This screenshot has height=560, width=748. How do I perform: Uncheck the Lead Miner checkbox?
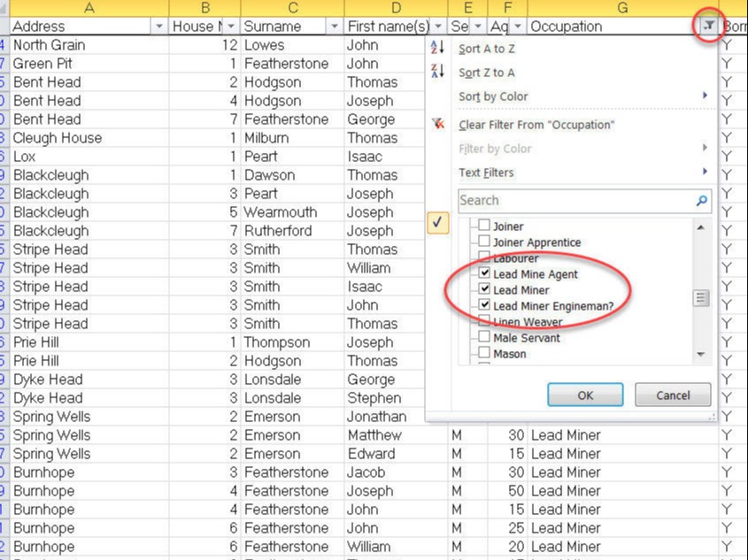click(484, 289)
